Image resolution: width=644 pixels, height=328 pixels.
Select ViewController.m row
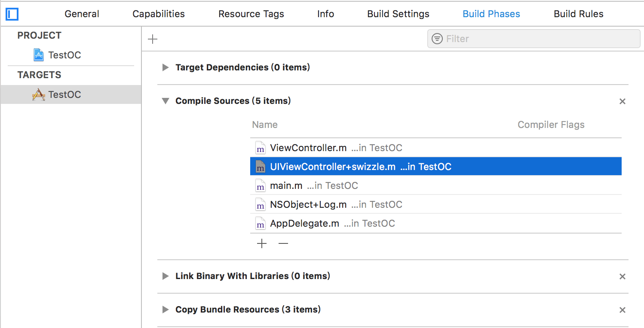point(436,148)
